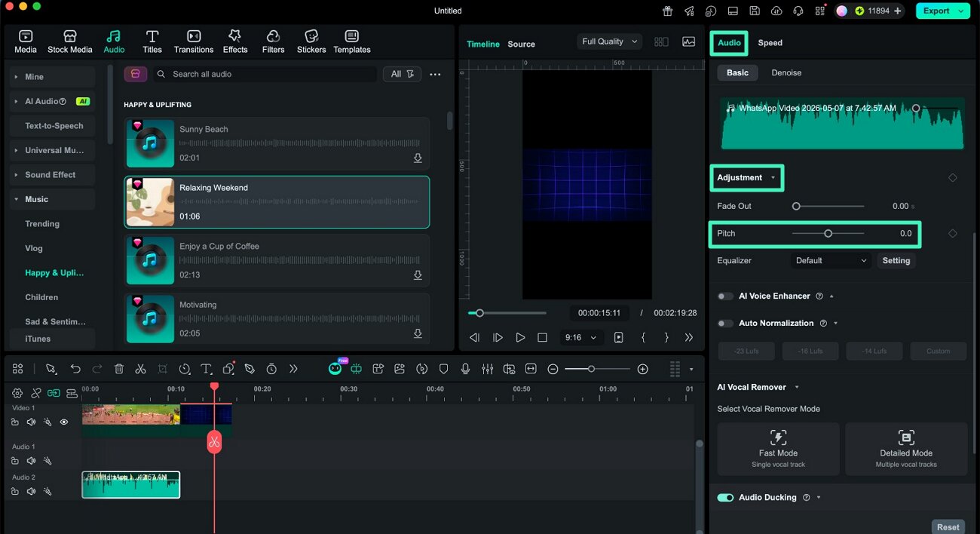Image resolution: width=980 pixels, height=534 pixels.
Task: Open the Stock Media tab
Action: [x=70, y=41]
